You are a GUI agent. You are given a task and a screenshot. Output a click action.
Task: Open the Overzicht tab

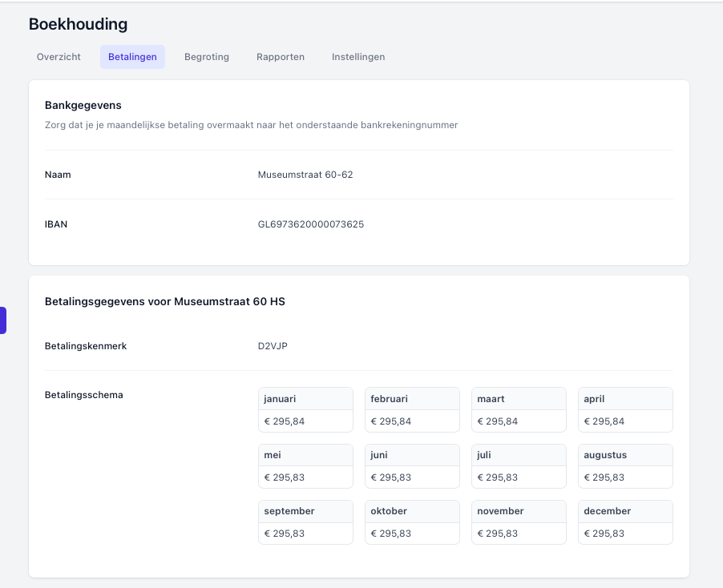[x=59, y=57]
